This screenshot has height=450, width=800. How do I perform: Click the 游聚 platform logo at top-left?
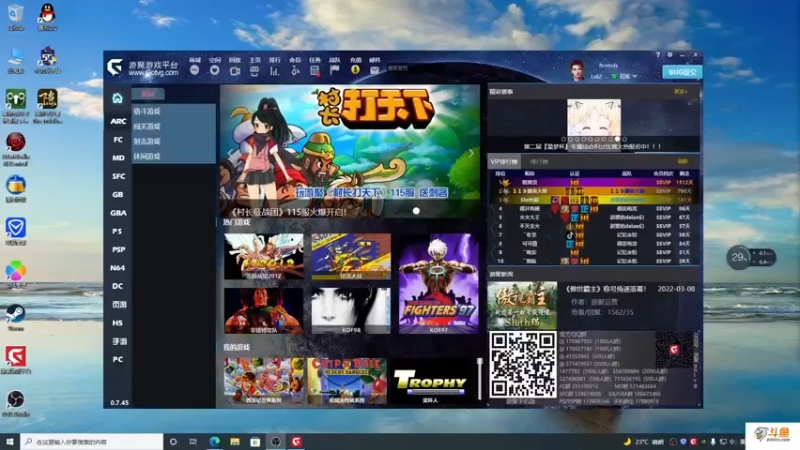pos(115,67)
